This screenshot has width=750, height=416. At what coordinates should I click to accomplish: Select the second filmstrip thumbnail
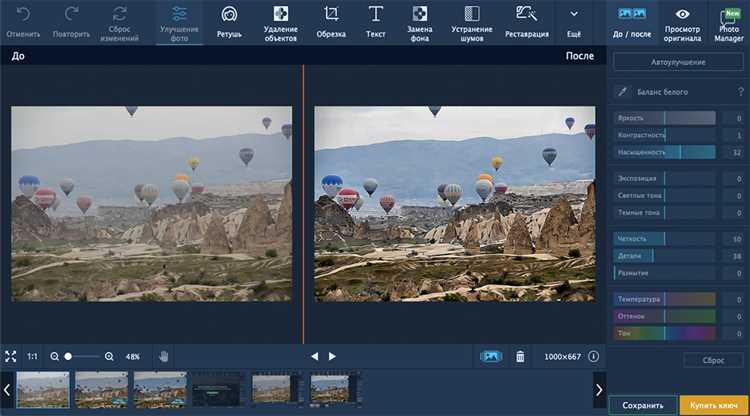tap(101, 390)
